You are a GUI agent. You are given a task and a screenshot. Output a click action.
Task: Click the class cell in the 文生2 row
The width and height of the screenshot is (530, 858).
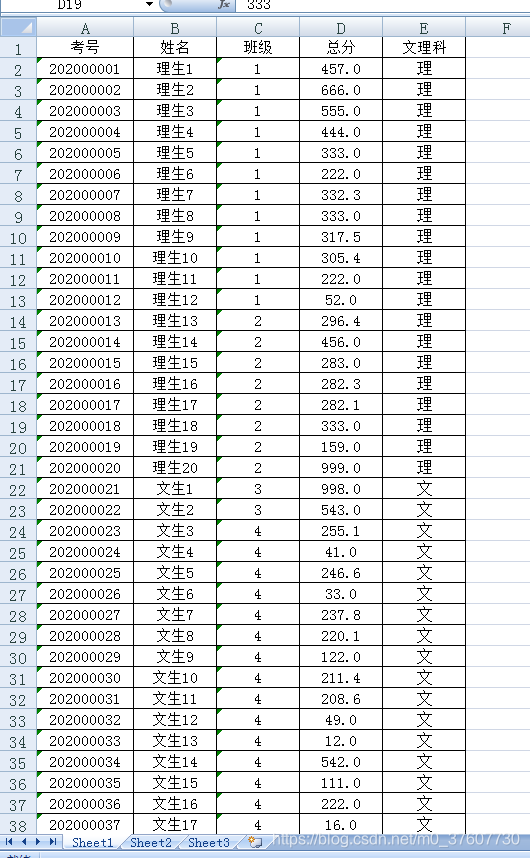click(258, 510)
